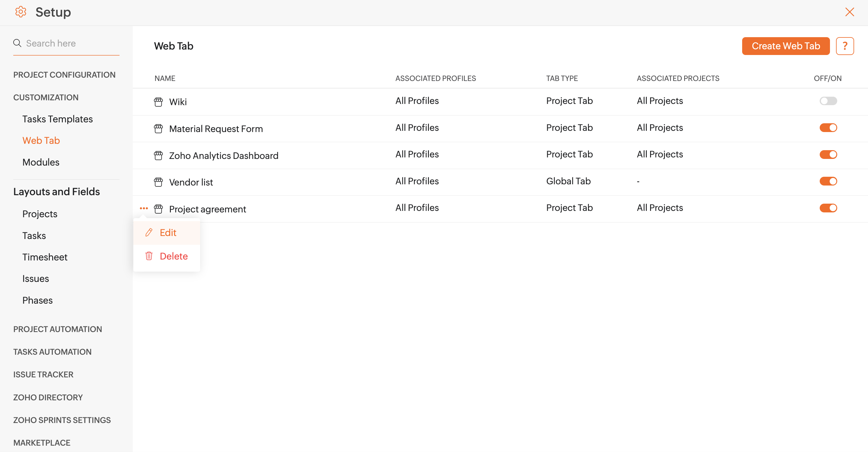Disable the Project agreement toggle

[x=828, y=208]
